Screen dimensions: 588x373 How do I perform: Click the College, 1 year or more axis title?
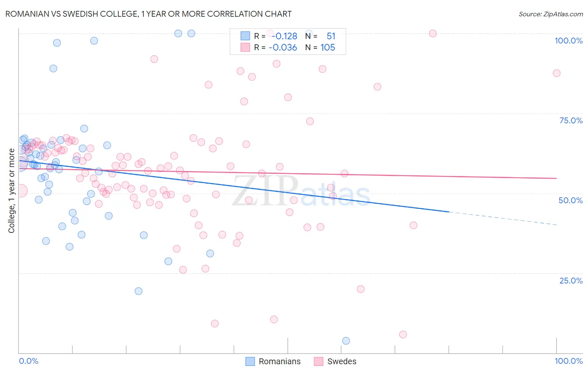(11, 191)
